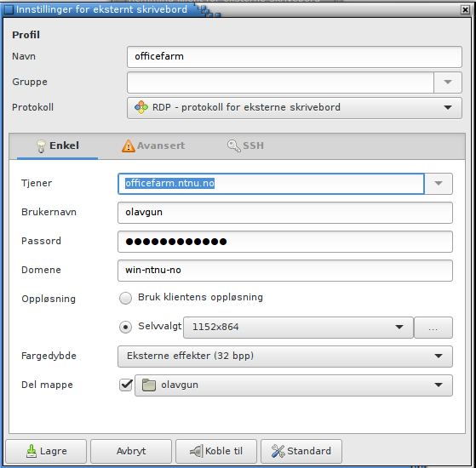Click the tools icon on Standard button
The height and width of the screenshot is (468, 476).
pos(278,451)
